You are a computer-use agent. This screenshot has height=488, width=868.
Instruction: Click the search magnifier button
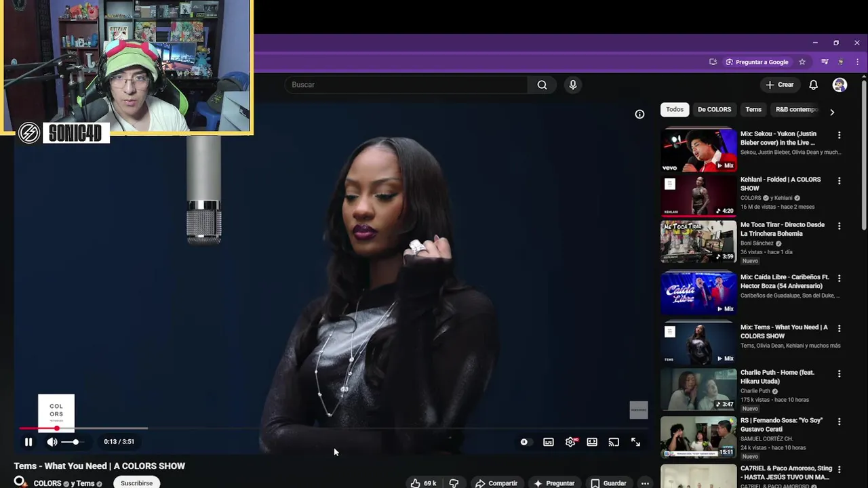[542, 85]
